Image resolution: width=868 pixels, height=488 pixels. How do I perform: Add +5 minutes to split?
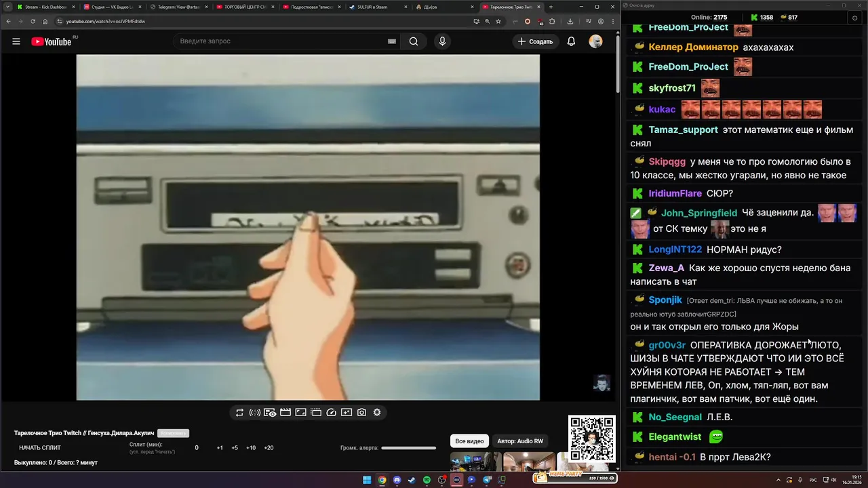point(235,448)
